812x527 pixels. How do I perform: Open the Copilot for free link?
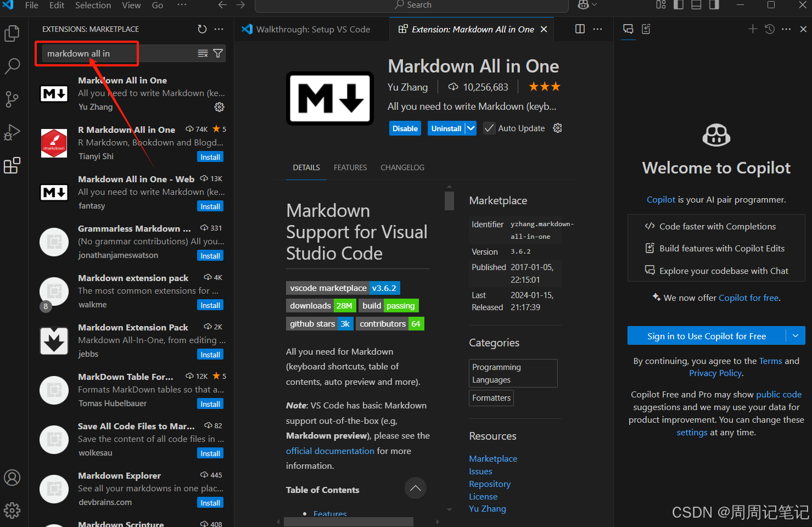tap(748, 298)
